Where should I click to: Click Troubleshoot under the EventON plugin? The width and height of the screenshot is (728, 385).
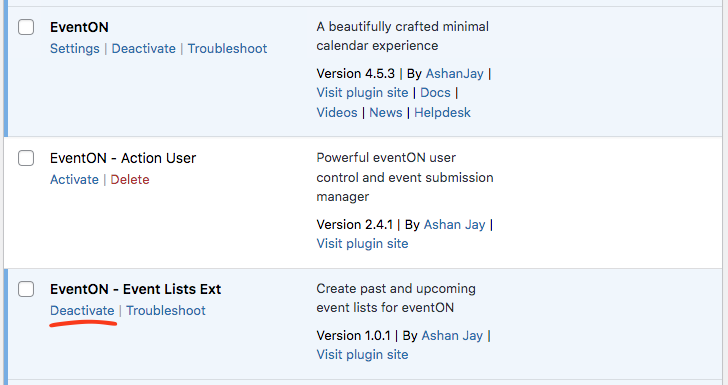click(x=228, y=48)
